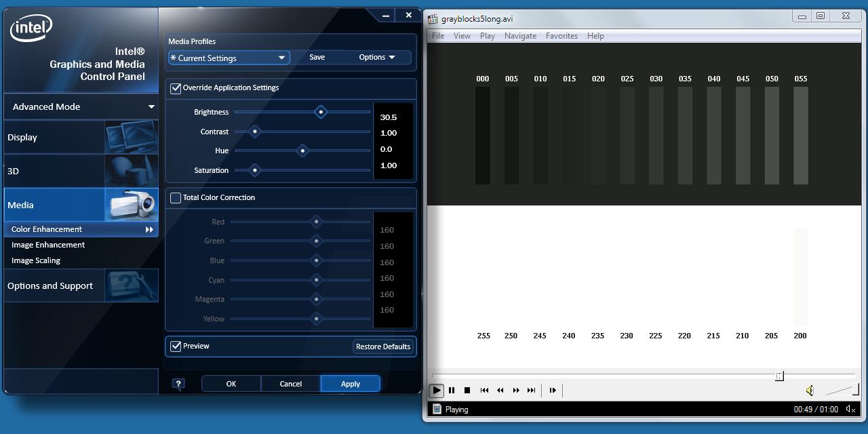Viewport: 868px width, 434px height.
Task: Click the Options and Support tools icon
Action: pos(132,285)
